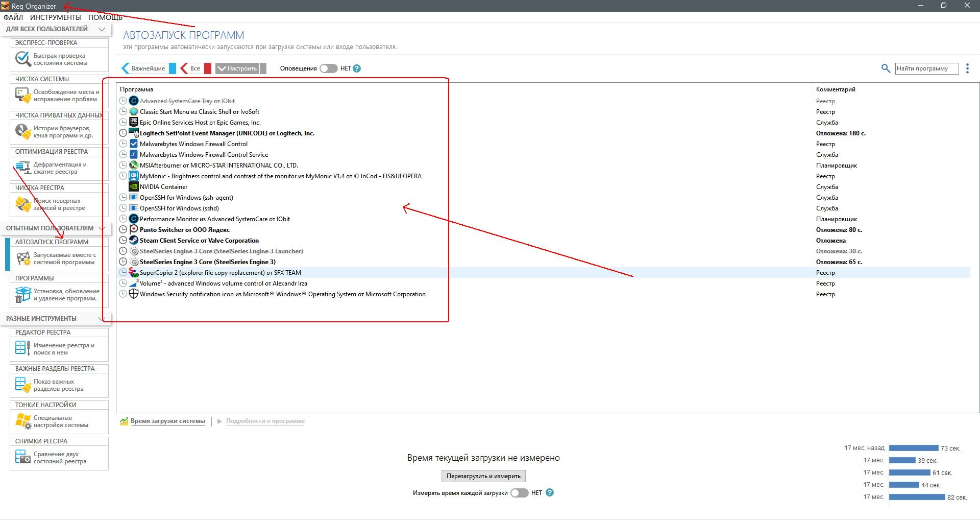Open the ФАЙЛ menu
Screen dimensions: 980x520
click(13, 17)
